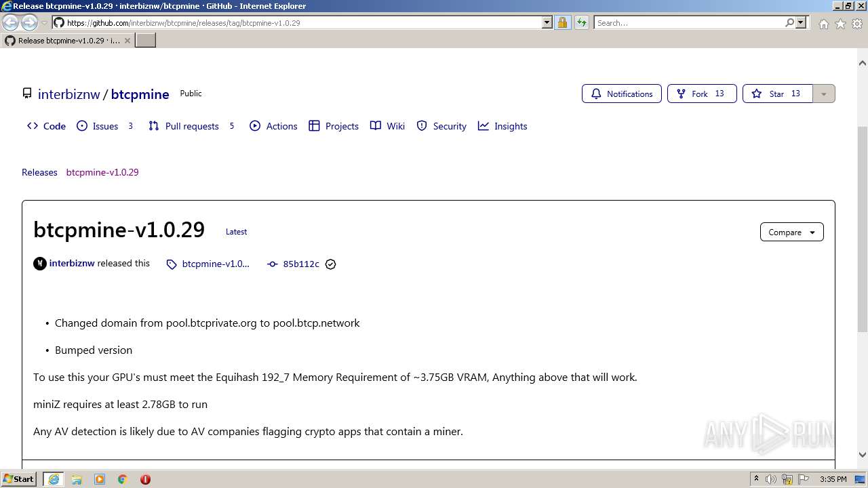Click the release title btcpmine-v1.0.29
The width and height of the screenshot is (868, 488).
tap(119, 230)
